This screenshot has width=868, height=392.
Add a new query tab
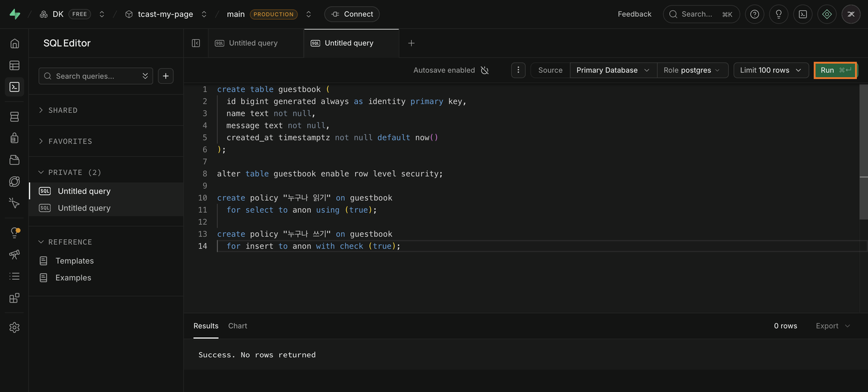click(411, 43)
